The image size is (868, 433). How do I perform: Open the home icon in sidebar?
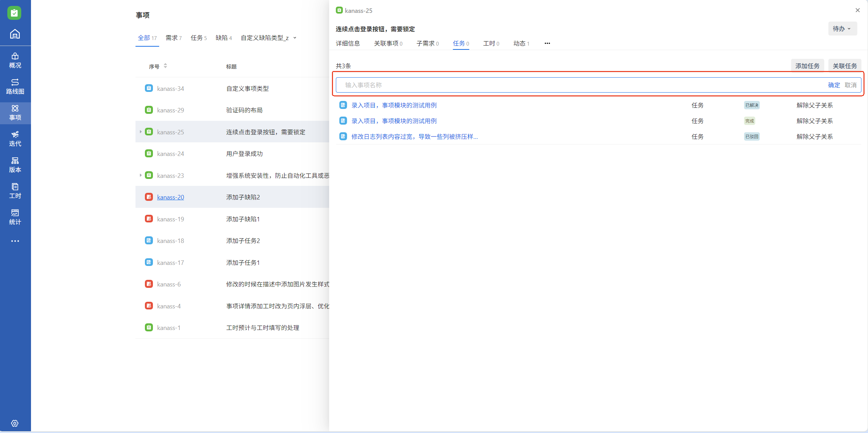[15, 34]
